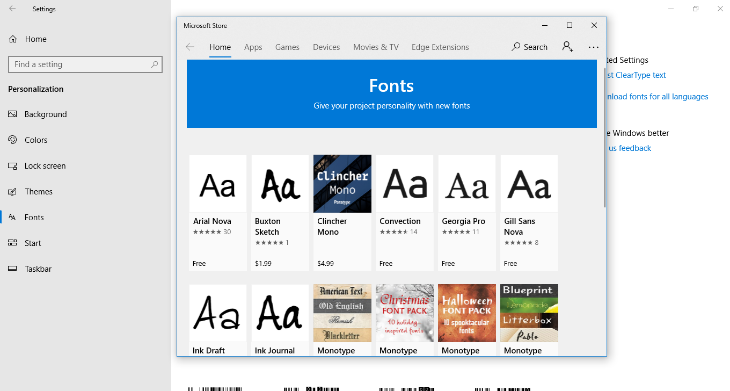
Task: Click the Lock screen icon in sidebar
Action: [x=13, y=166]
